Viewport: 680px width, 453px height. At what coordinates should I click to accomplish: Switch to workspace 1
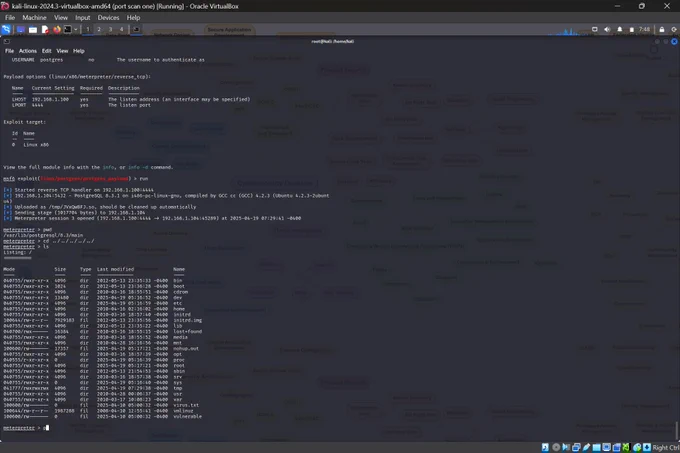[88, 29]
